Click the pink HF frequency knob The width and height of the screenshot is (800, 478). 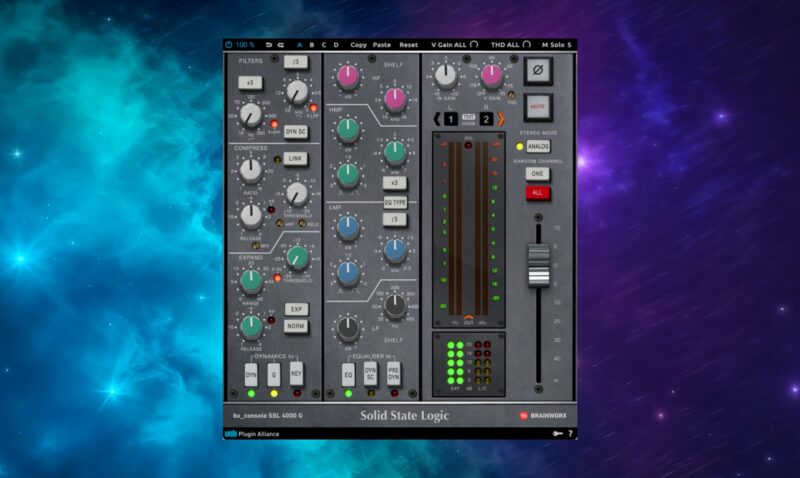[x=395, y=99]
